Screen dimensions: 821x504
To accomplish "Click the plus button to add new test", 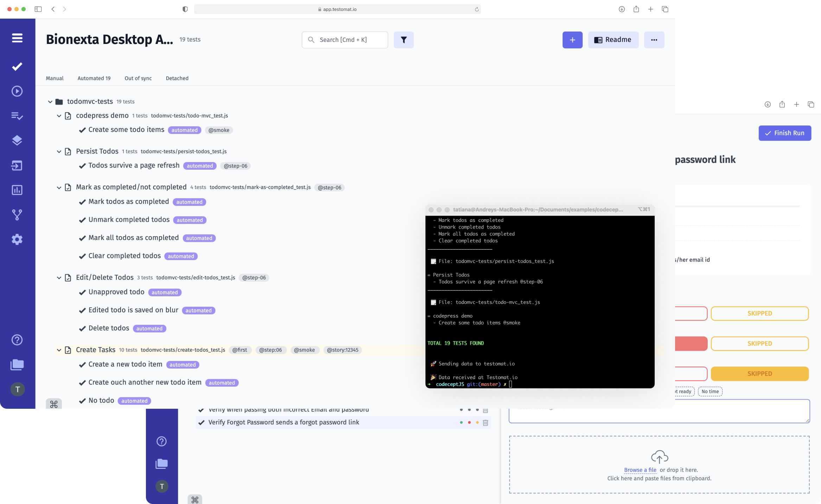I will [573, 39].
